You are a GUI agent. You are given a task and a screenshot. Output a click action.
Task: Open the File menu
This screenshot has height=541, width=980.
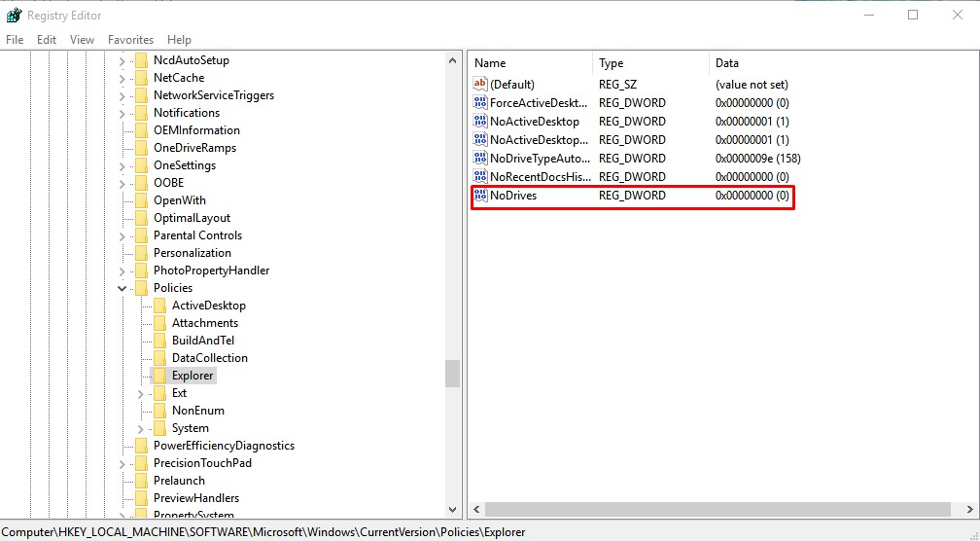[x=15, y=39]
